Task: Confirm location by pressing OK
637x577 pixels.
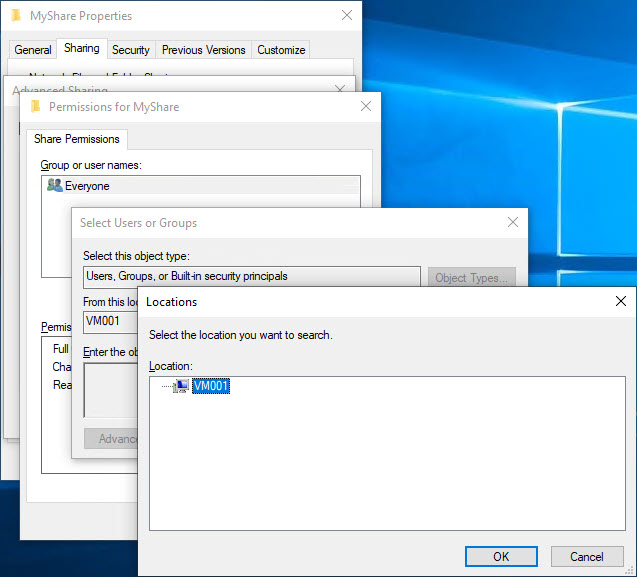Action: click(501, 556)
